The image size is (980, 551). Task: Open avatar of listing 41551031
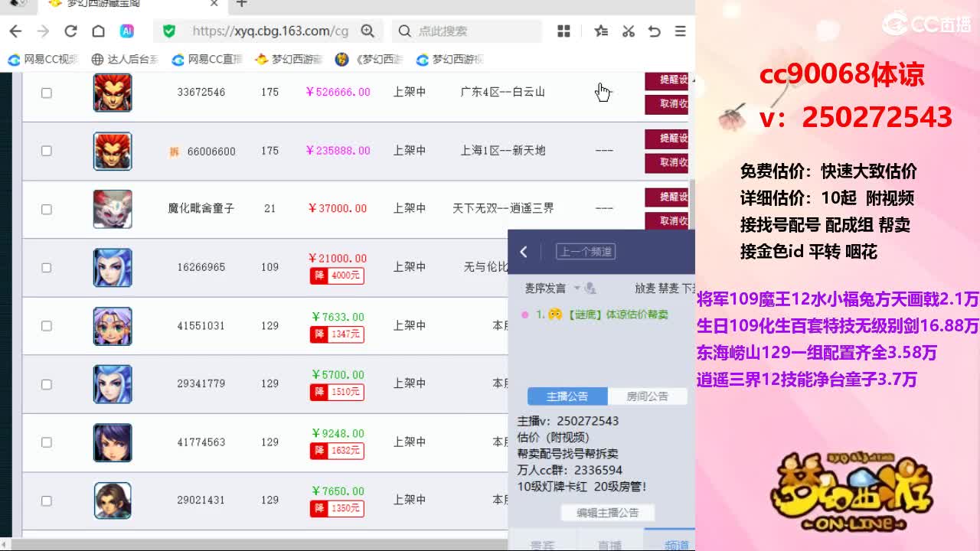(x=113, y=326)
